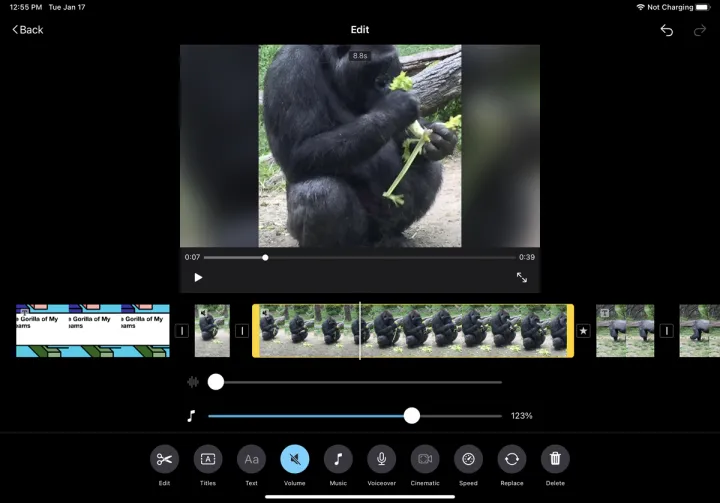Screen dimensions: 720x503
Task: Start a Voiceover recording
Action: [381, 459]
